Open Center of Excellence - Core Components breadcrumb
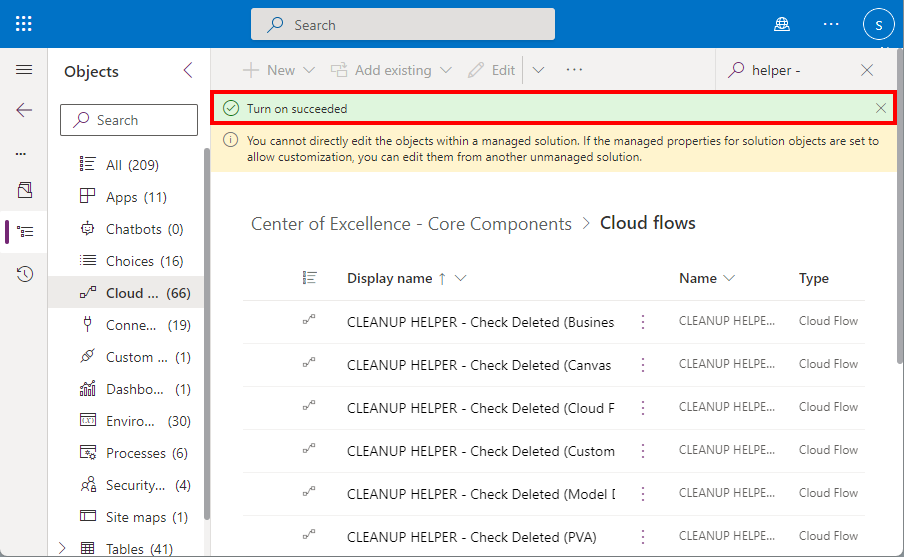 (x=411, y=224)
